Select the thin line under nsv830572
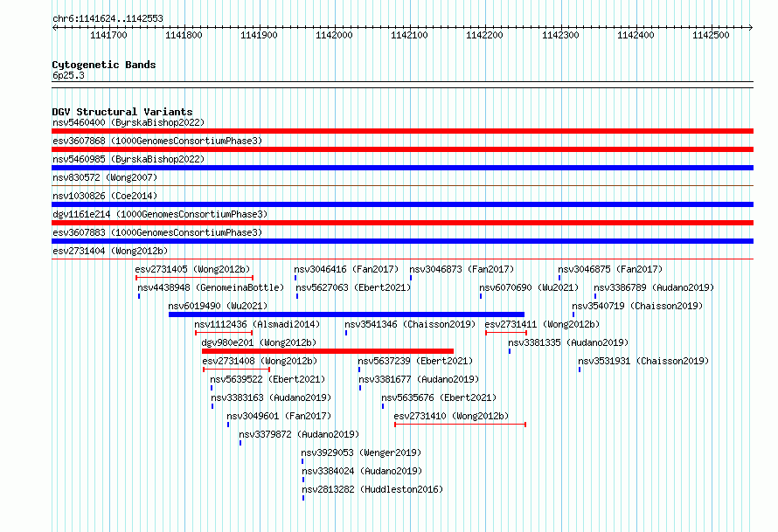Image resolution: width=778 pixels, height=532 pixels. [402, 185]
